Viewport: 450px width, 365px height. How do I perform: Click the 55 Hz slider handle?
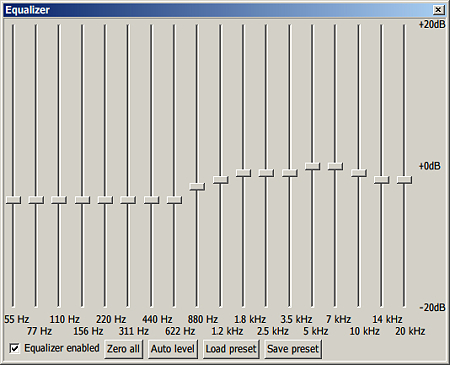pos(13,200)
